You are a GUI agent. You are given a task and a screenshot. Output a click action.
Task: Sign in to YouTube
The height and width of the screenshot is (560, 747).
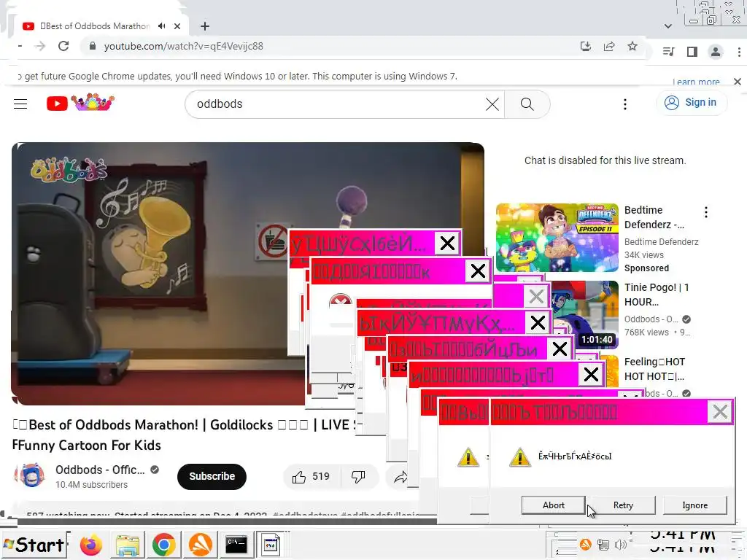pyautogui.click(x=692, y=102)
